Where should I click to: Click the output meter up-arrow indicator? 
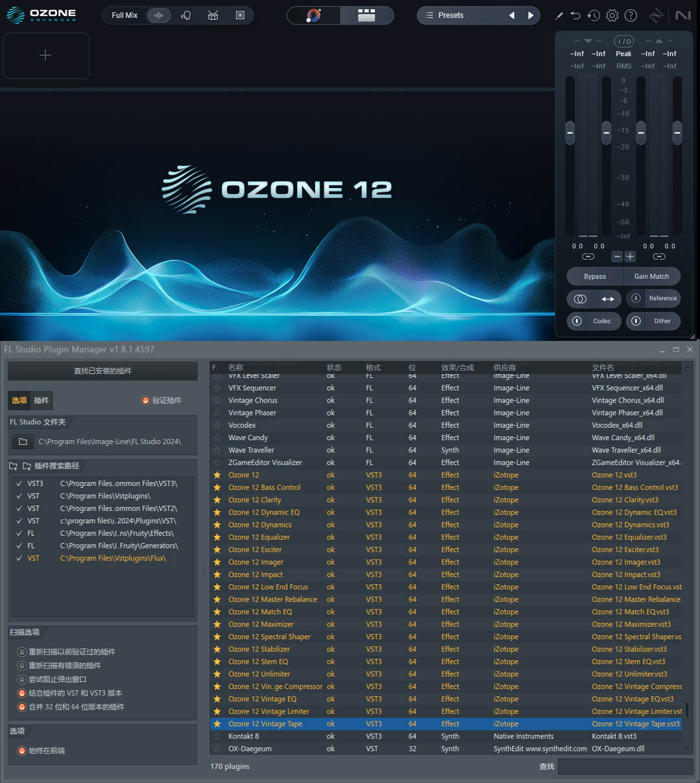pyautogui.click(x=659, y=41)
